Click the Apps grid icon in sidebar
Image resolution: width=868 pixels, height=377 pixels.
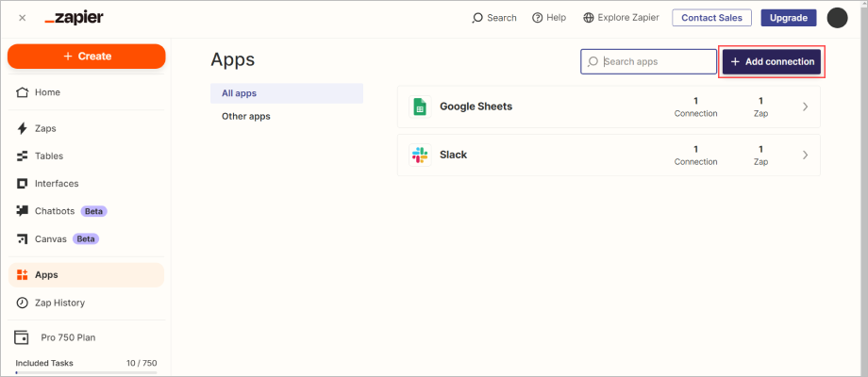pyautogui.click(x=22, y=274)
